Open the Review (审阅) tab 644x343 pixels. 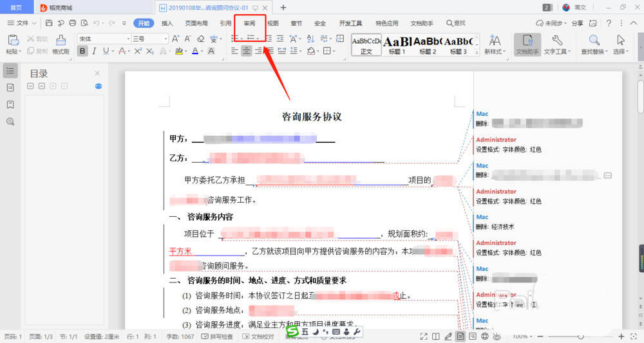click(249, 23)
